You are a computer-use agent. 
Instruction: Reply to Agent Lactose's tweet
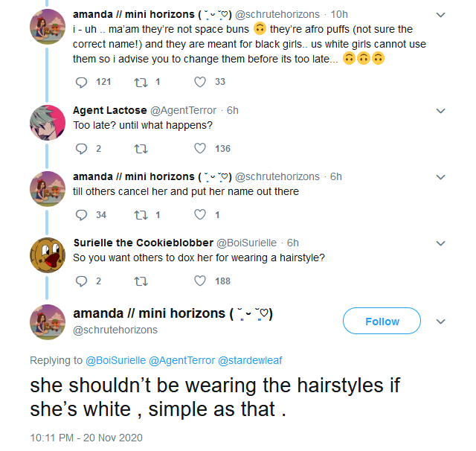pyautogui.click(x=82, y=148)
